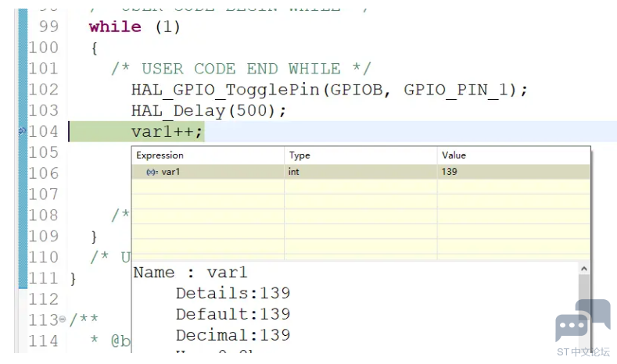Click the 139 value cell
617x364 pixels.
514,172
